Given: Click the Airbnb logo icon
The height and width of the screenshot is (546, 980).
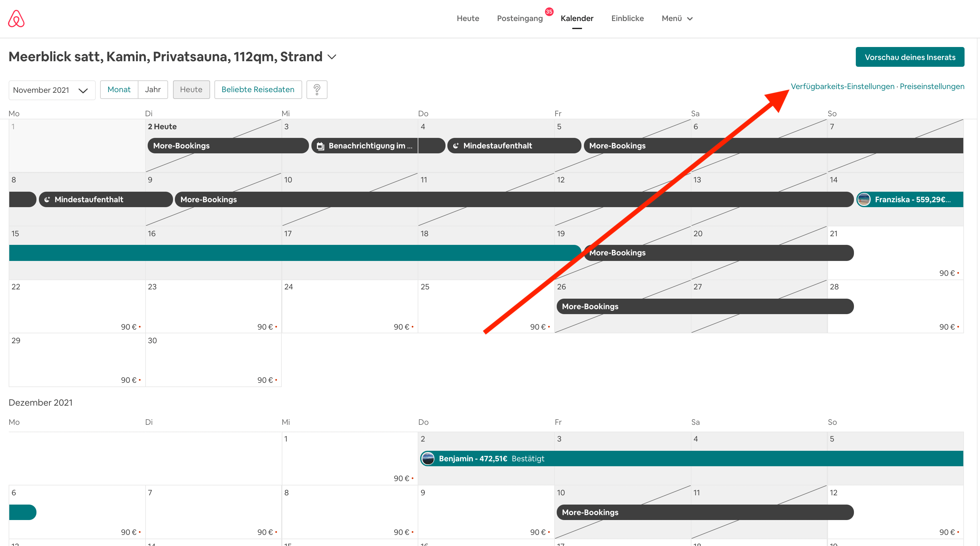Looking at the screenshot, I should point(16,18).
